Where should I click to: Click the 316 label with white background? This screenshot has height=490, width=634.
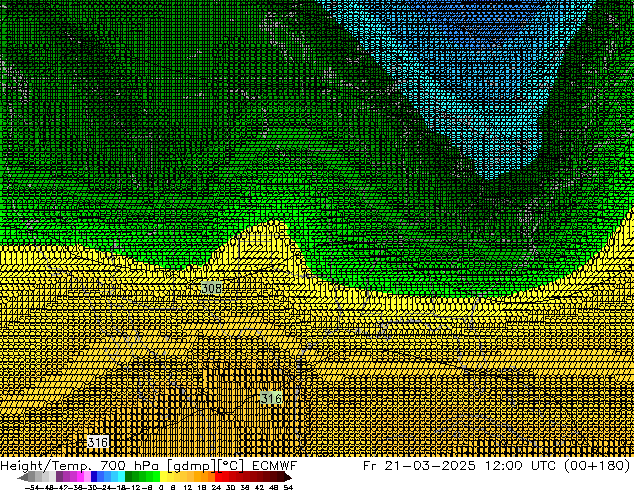tap(97, 442)
